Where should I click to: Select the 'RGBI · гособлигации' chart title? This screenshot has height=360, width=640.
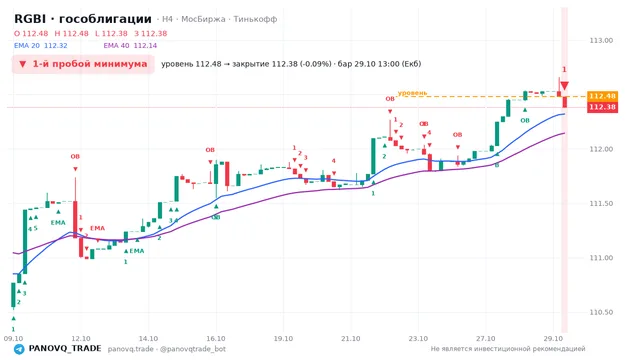(83, 19)
